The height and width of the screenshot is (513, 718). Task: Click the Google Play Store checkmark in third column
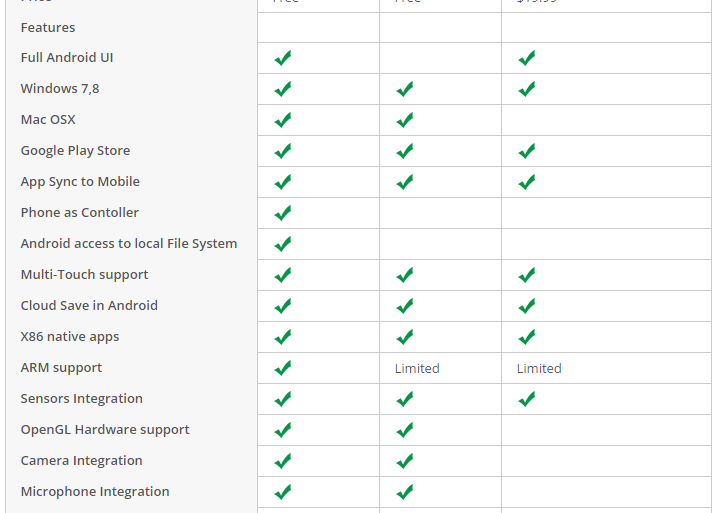(527, 151)
